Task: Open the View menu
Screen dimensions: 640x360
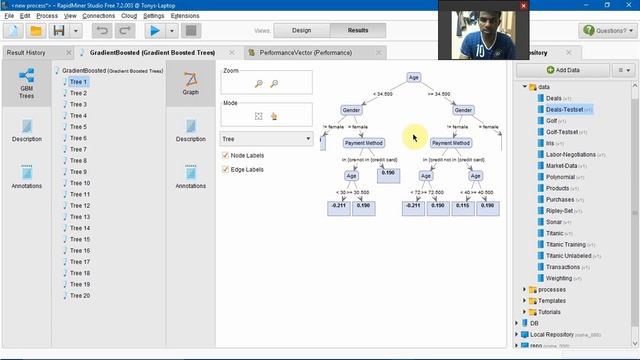Action: [x=70, y=16]
